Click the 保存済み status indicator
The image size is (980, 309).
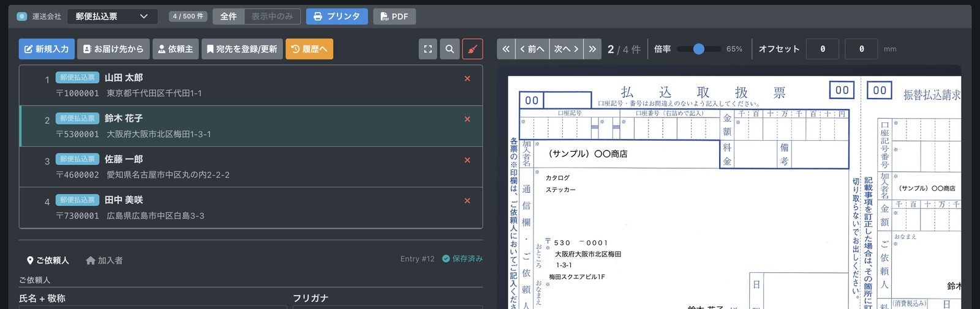coord(462,259)
